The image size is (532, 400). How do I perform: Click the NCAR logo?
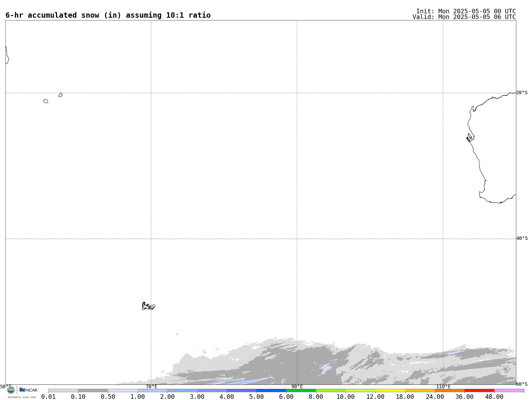tap(28, 390)
